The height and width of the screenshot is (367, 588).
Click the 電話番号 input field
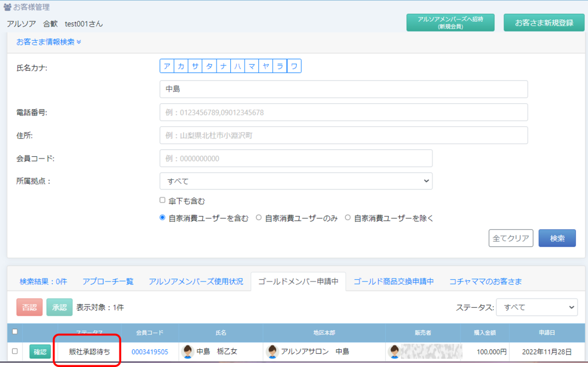click(x=343, y=112)
